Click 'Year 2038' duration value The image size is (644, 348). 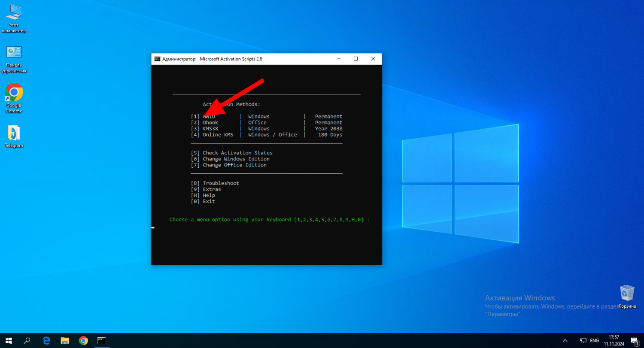point(328,129)
